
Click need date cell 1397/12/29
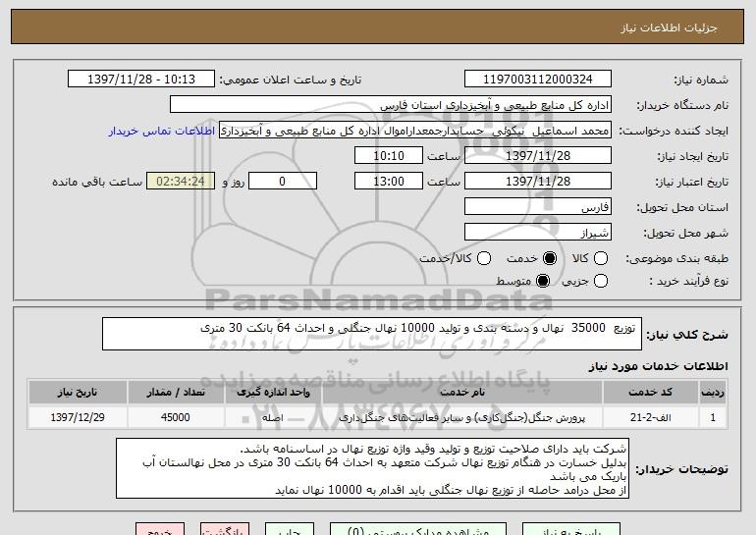78,417
